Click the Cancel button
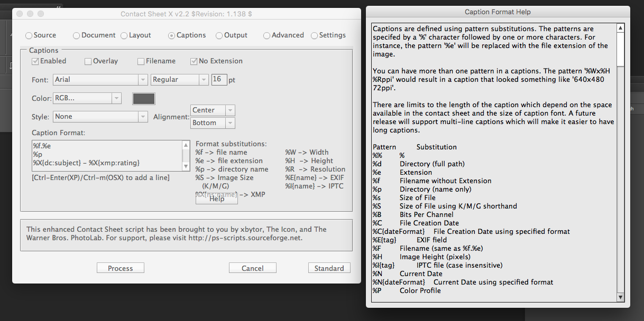The height and width of the screenshot is (321, 644). coord(253,268)
